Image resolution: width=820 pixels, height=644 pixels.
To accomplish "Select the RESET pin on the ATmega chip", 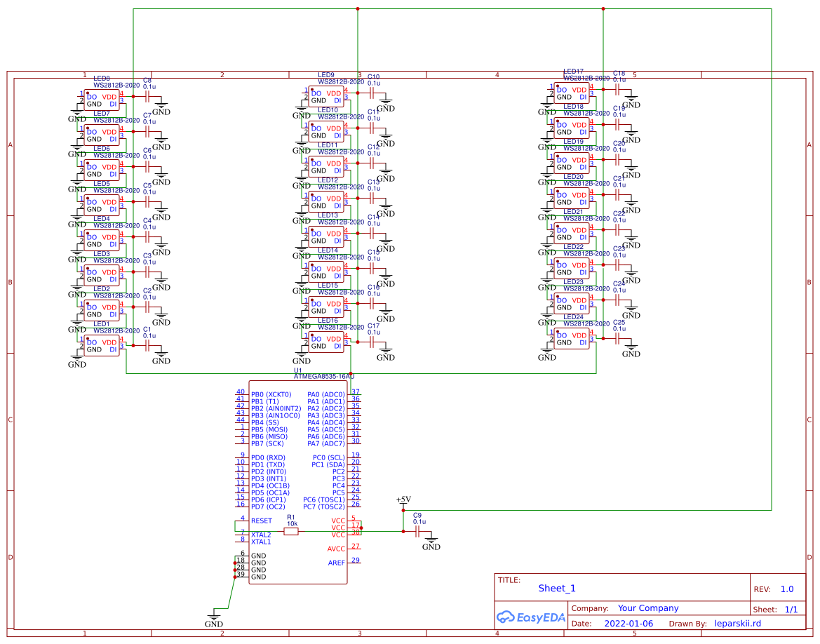I will [261, 521].
